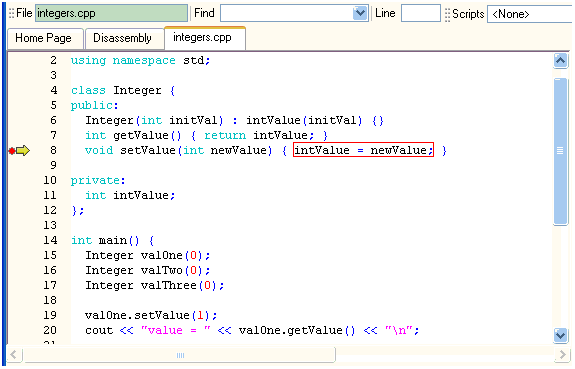Click the text 'using namespace std;'

pyautogui.click(x=140, y=60)
